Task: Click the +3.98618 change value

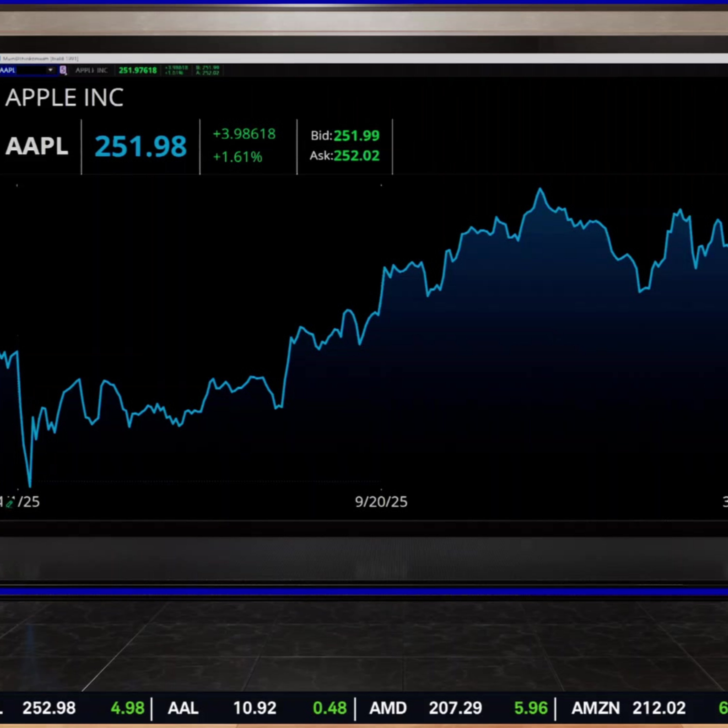Action: [x=244, y=134]
